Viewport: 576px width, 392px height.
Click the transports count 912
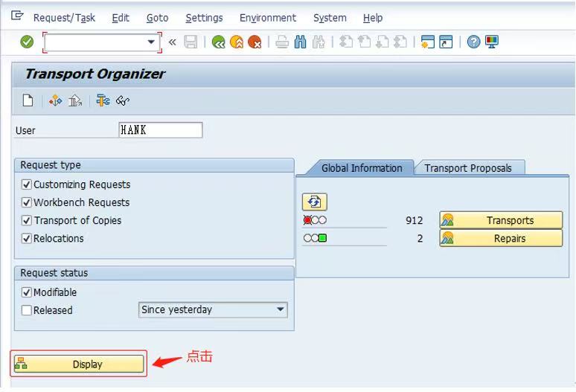click(415, 220)
